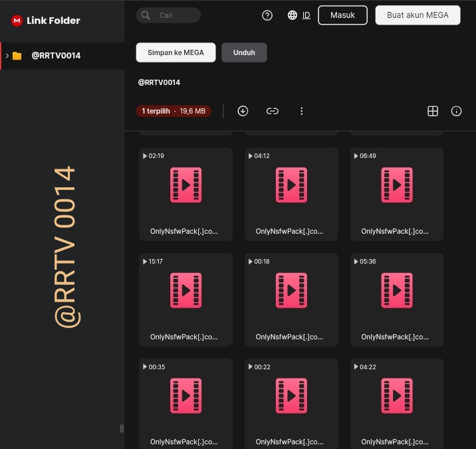This screenshot has width=476, height=449.
Task: Click the Masuk login button
Action: (343, 15)
